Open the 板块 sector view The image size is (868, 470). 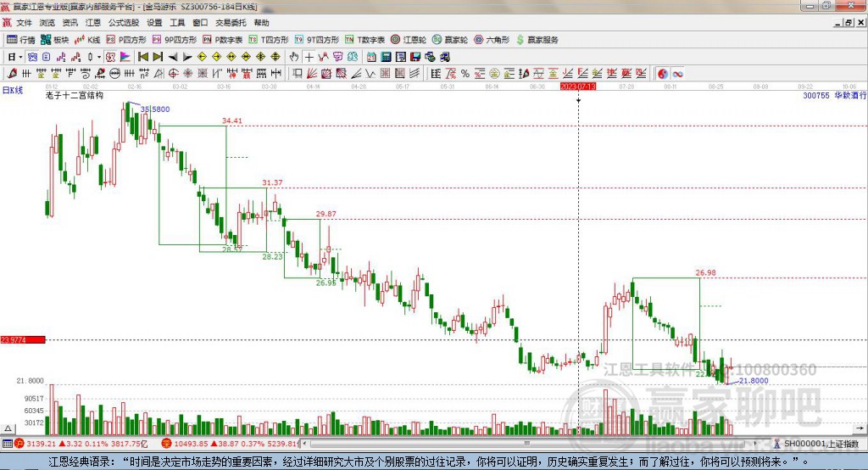click(55, 40)
